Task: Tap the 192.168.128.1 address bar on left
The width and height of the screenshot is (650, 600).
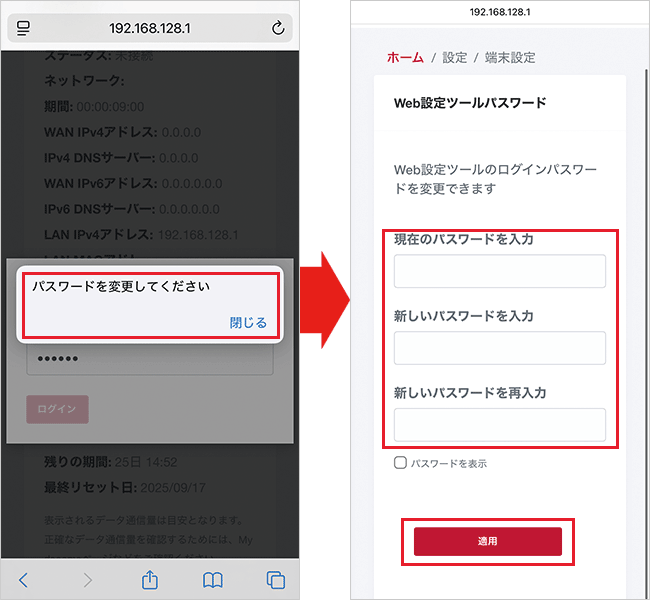Action: click(150, 28)
